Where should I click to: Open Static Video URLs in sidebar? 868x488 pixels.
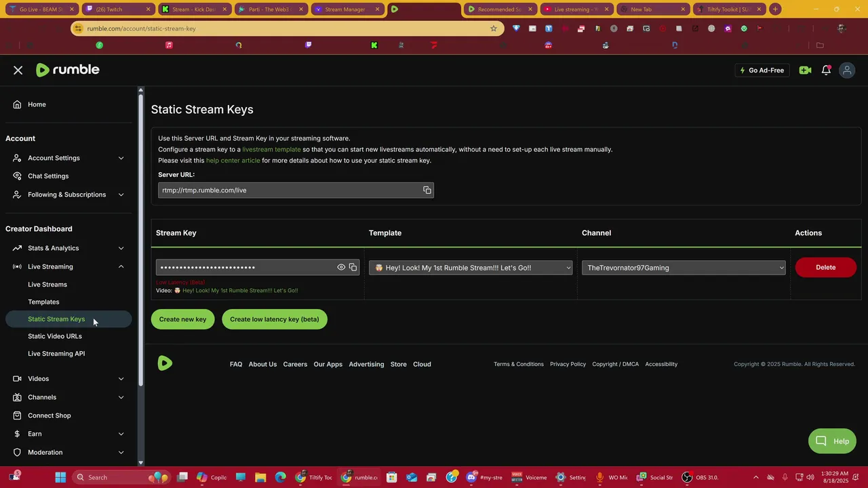click(55, 336)
